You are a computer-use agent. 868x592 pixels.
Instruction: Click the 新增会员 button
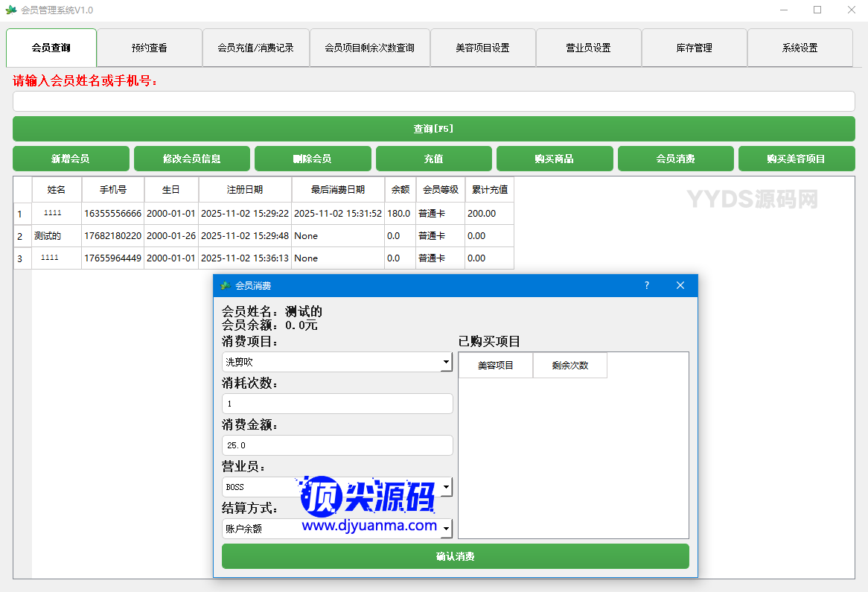click(71, 159)
